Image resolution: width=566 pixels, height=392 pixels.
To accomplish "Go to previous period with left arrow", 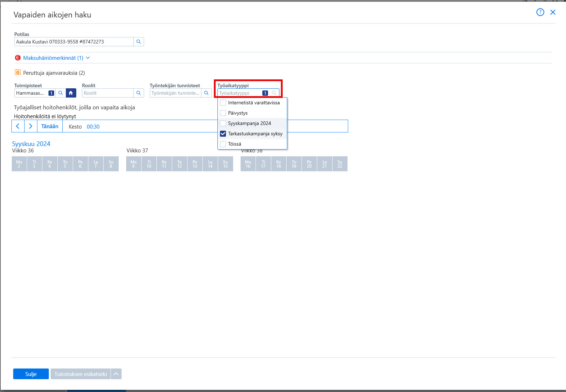I will click(18, 126).
